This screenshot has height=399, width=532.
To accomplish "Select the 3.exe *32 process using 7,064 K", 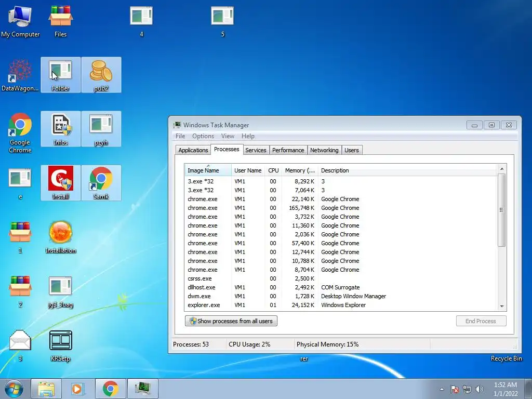I will click(x=341, y=190).
